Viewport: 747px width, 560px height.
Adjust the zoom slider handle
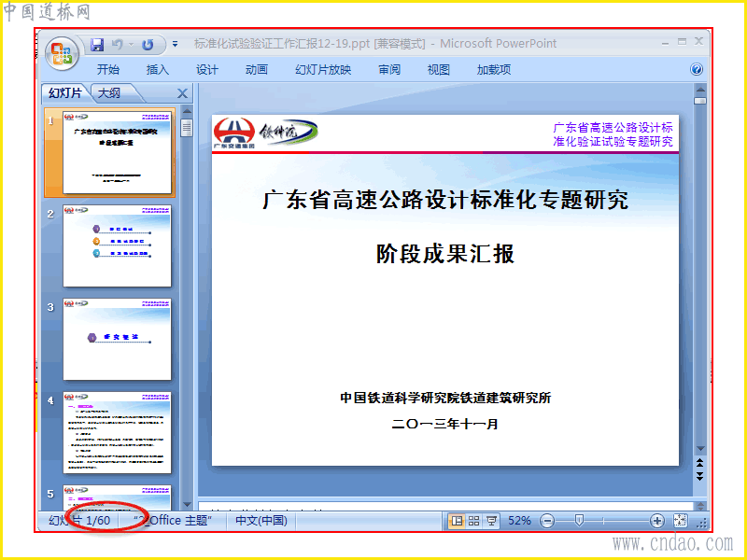[x=579, y=521]
